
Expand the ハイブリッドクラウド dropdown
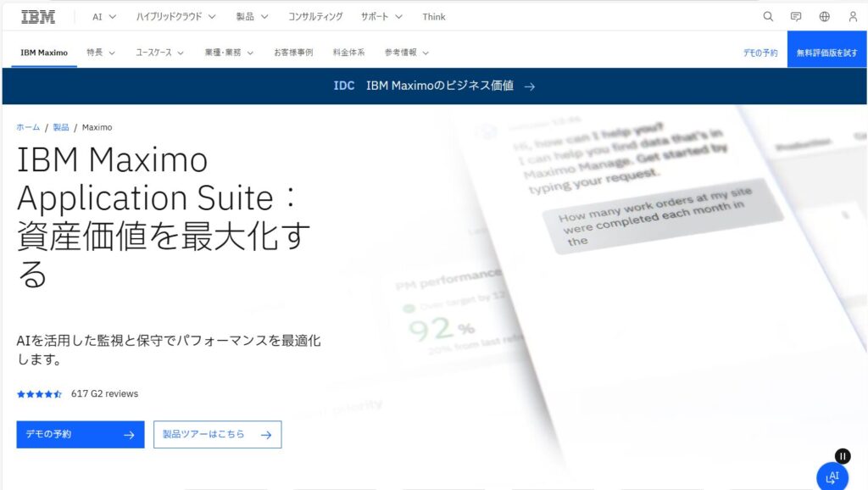pos(175,16)
